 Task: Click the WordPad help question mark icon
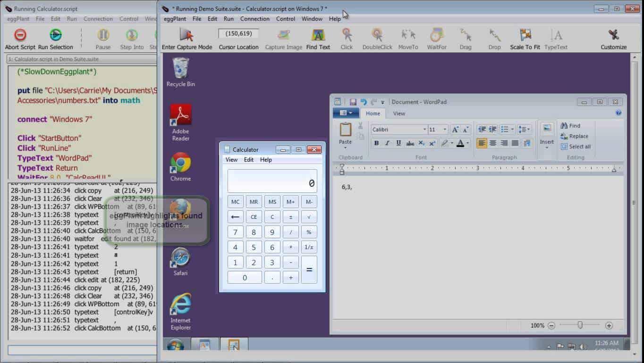619,113
